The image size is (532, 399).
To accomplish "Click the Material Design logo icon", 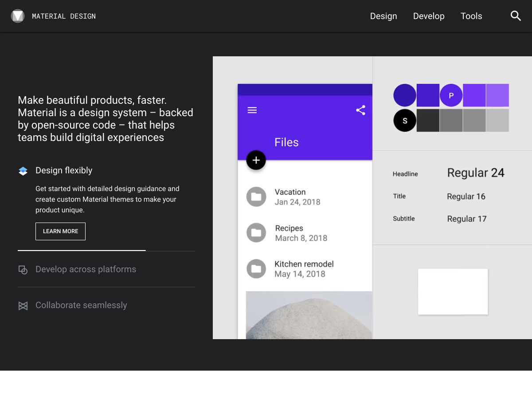I will click(18, 16).
